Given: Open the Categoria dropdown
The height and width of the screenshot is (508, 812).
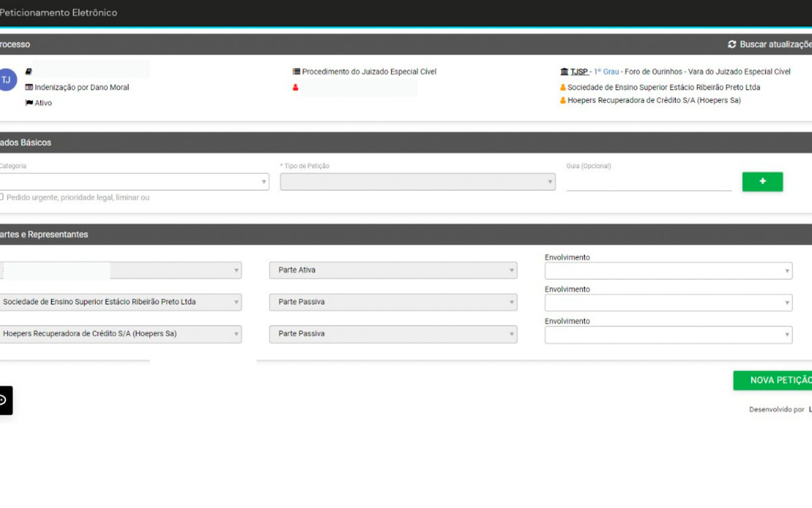Looking at the screenshot, I should click(134, 182).
